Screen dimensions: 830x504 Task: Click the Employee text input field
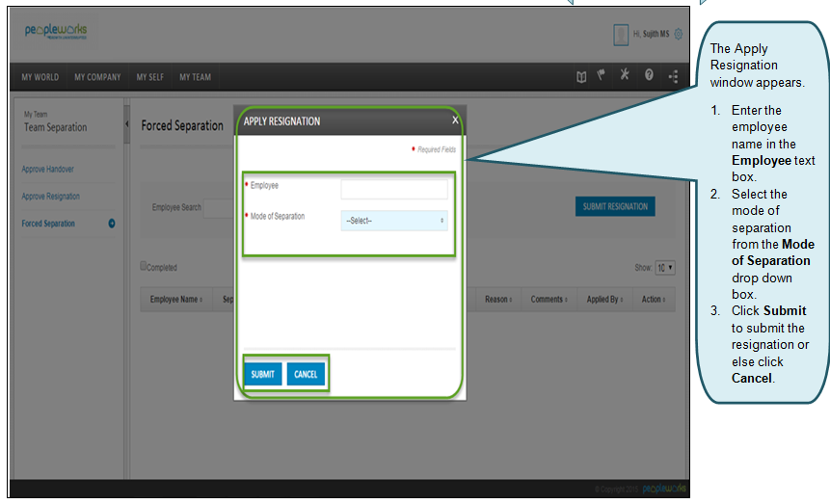[394, 189]
